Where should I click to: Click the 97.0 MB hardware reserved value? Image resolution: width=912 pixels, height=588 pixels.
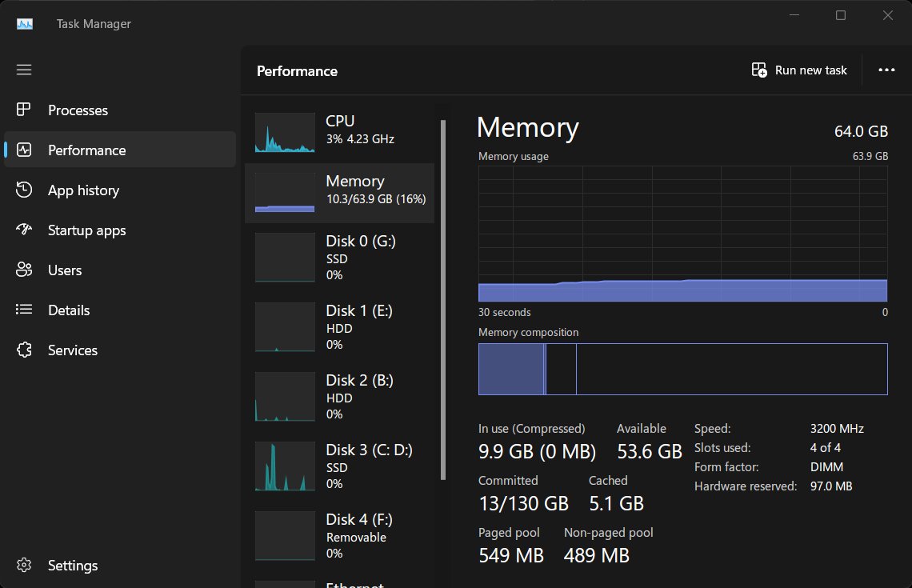tap(831, 486)
